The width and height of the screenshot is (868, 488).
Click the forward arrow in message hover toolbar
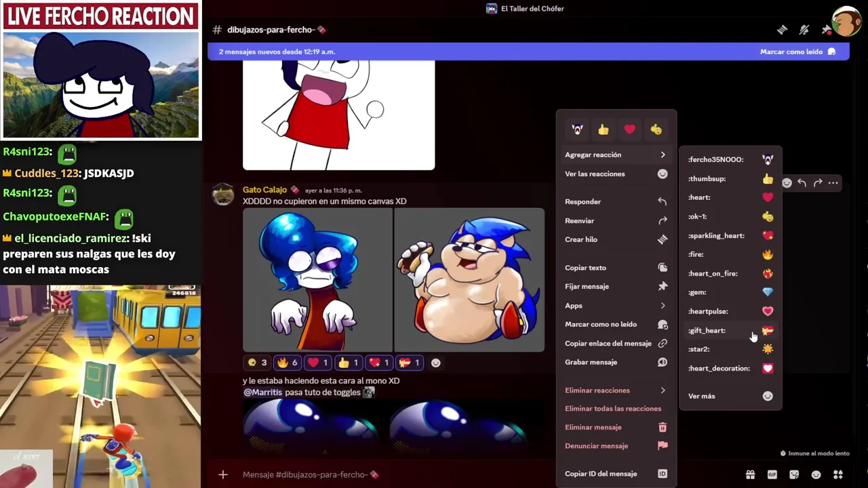[818, 182]
